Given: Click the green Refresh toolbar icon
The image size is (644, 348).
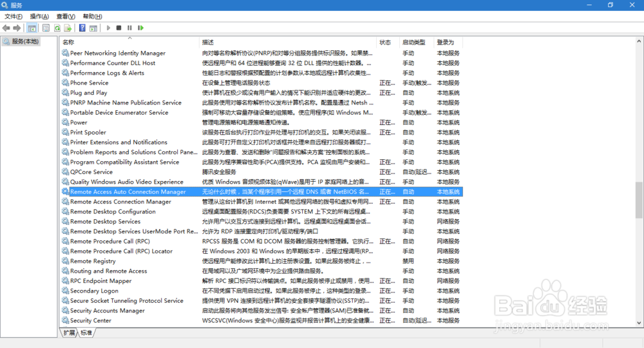Looking at the screenshot, I should click(x=57, y=28).
